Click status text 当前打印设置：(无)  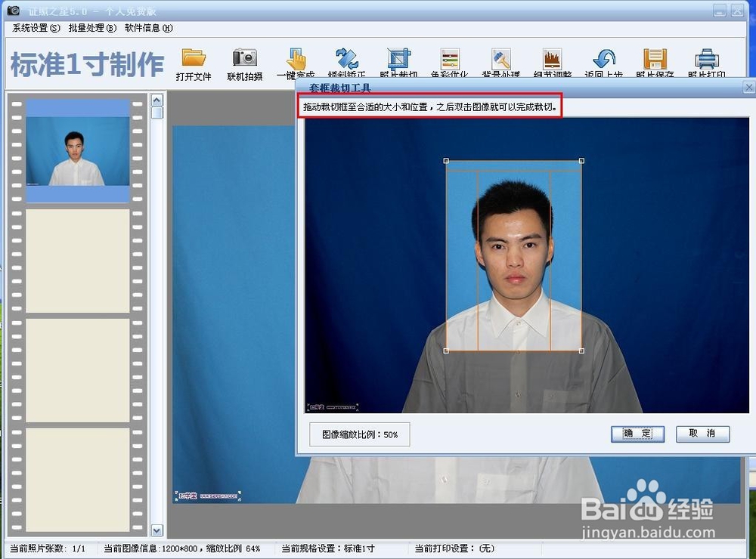click(x=454, y=548)
